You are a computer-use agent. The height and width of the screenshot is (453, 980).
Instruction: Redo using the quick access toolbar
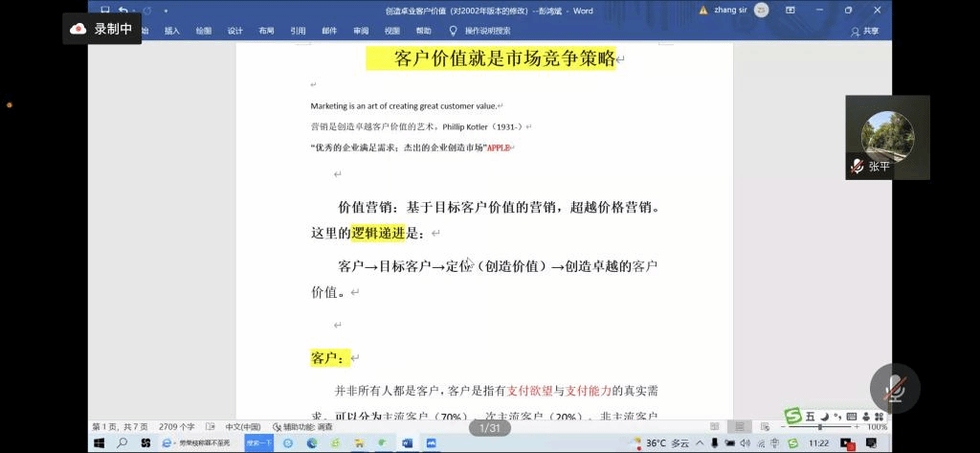[146, 11]
